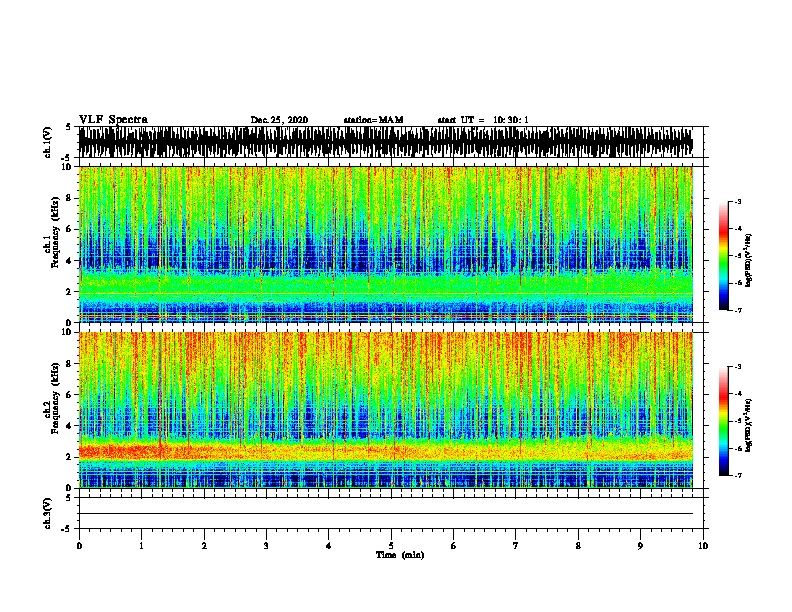Click the "8" kHz tick of ch.1 spectrogram
The width and height of the screenshot is (792, 612).
pos(70,198)
